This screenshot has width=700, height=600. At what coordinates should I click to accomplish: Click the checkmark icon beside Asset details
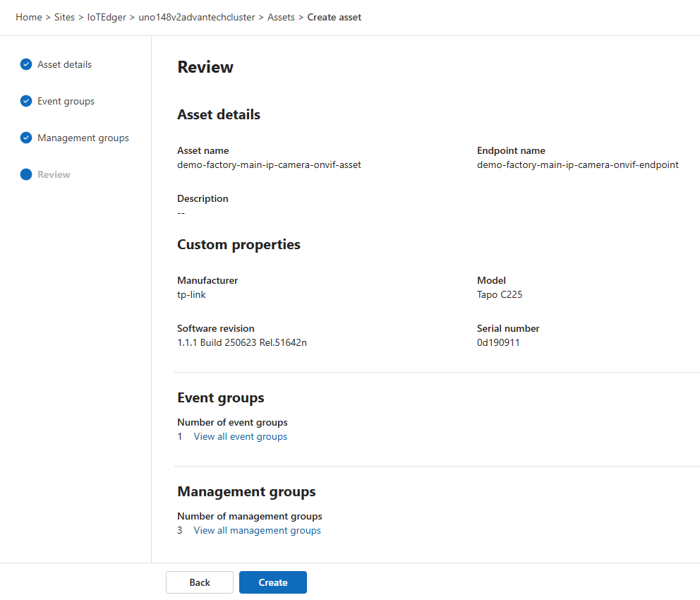pyautogui.click(x=26, y=64)
